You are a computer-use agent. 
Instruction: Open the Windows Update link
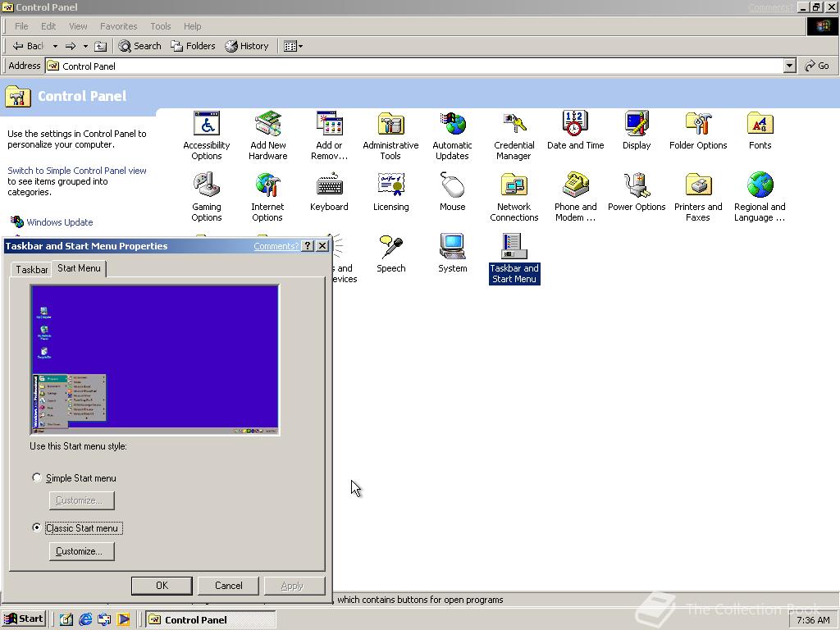(59, 221)
